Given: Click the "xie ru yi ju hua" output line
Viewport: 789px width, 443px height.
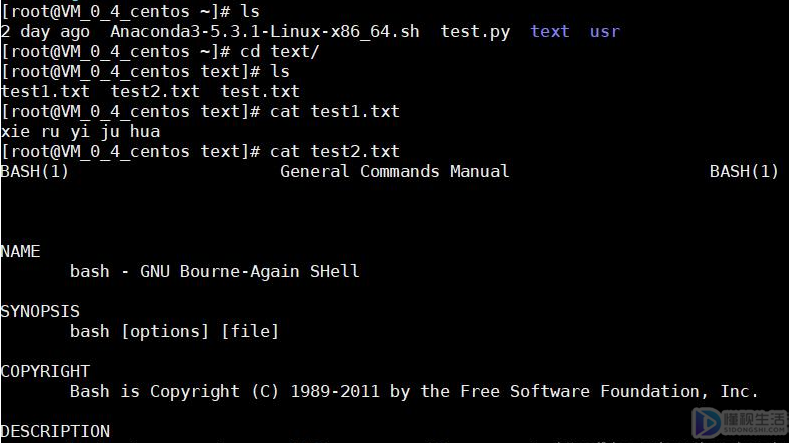Looking at the screenshot, I should coord(80,131).
